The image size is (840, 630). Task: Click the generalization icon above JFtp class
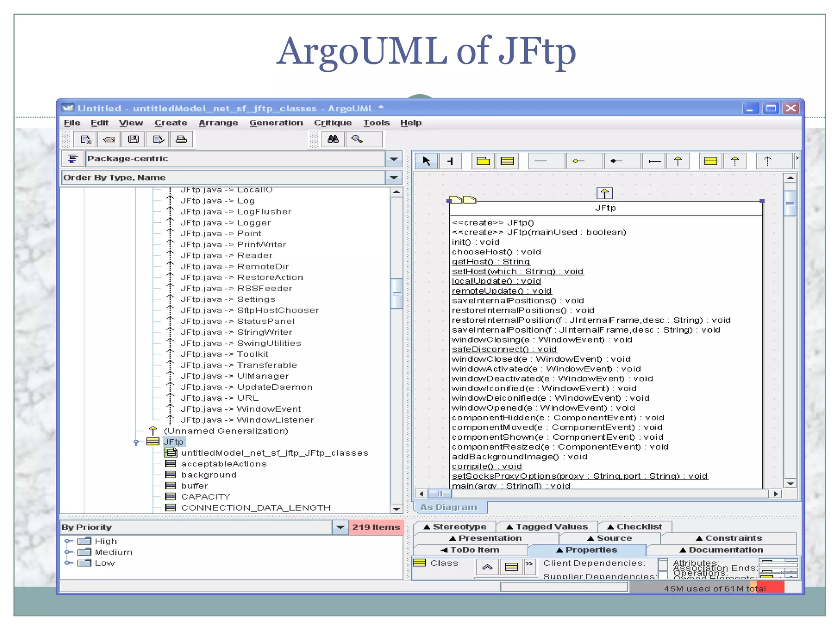tap(605, 193)
